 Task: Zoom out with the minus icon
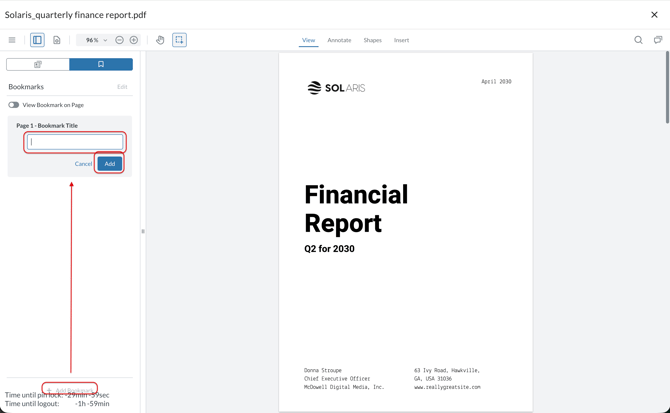pyautogui.click(x=120, y=40)
